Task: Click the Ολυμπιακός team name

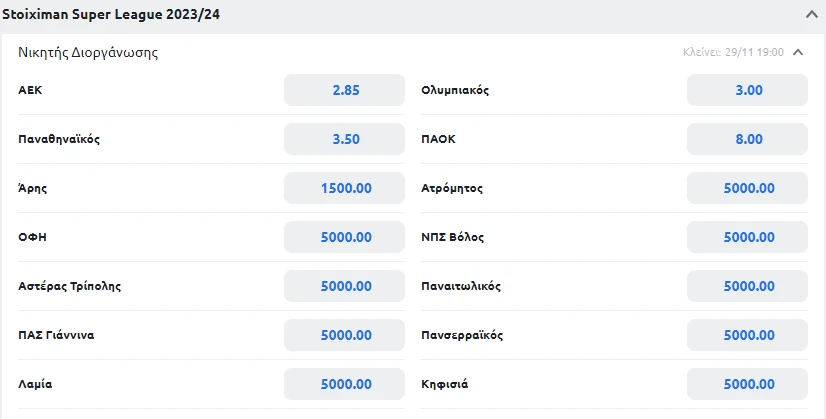Action: click(455, 90)
